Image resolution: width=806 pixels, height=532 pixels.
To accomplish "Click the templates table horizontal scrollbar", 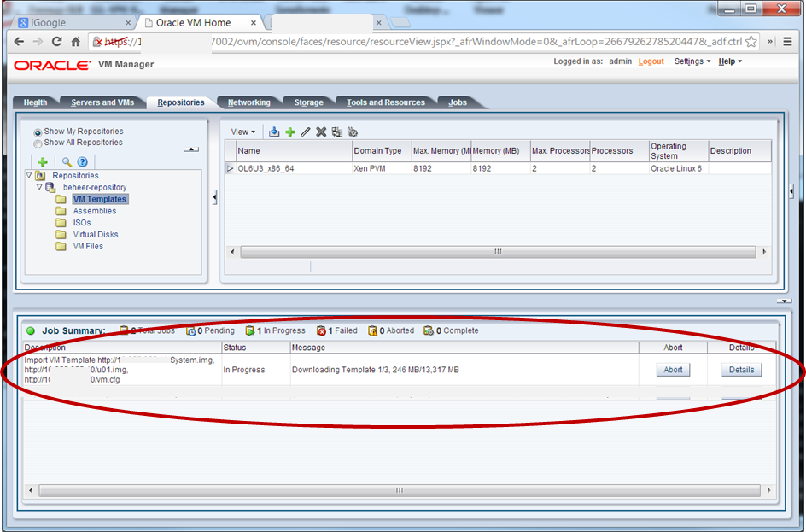I will tap(498, 252).
